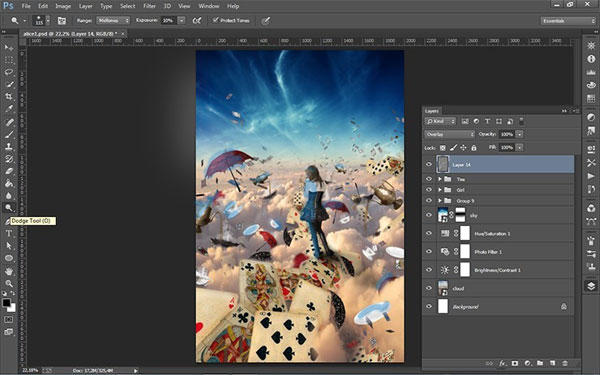Lock layer position
This screenshot has height=375, width=600.
[x=463, y=148]
